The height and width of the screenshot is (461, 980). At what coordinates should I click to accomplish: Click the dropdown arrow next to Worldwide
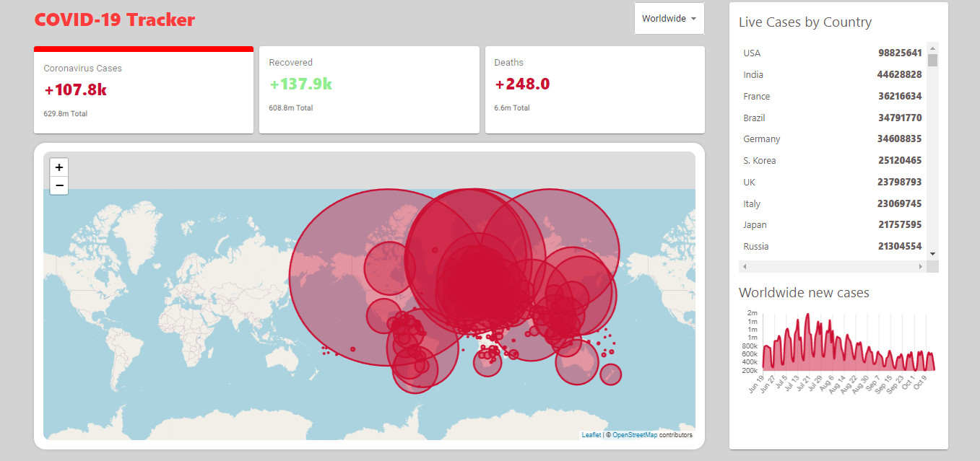coord(694,19)
